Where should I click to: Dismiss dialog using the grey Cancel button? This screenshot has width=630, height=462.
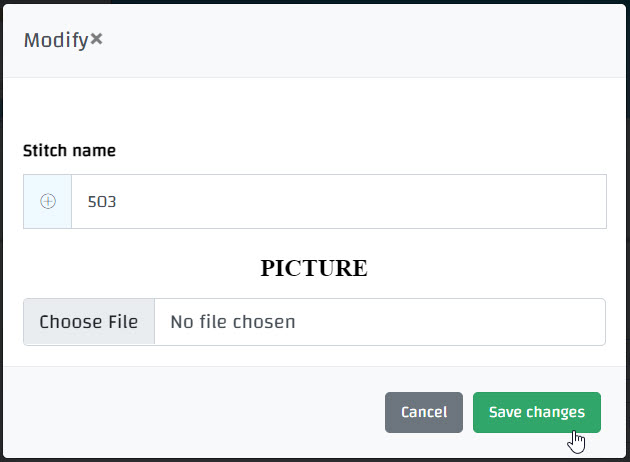[423, 412]
